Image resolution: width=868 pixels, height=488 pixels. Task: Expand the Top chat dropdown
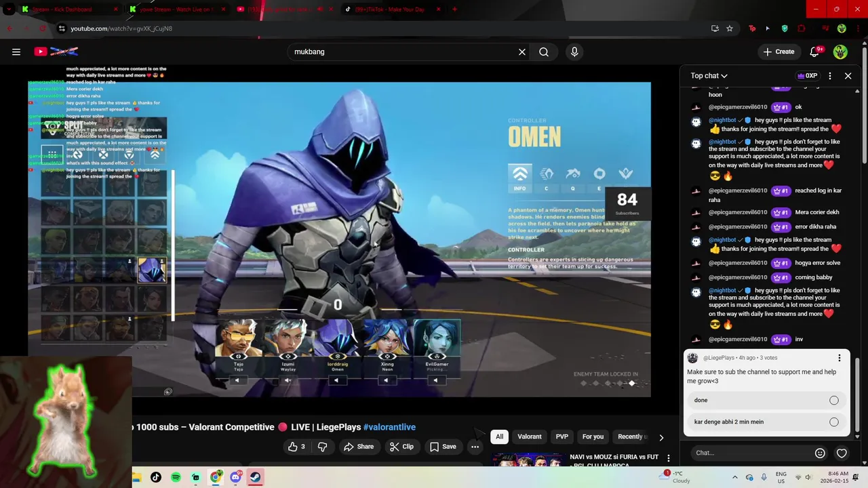coord(709,76)
